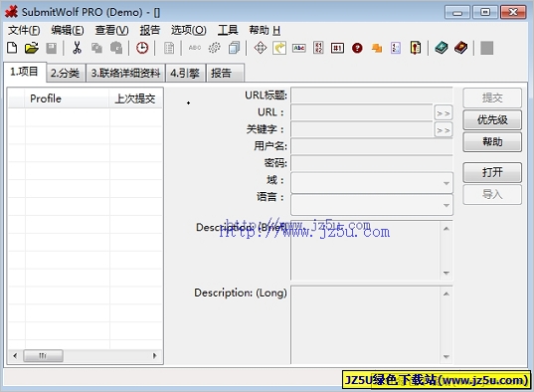Switch to the 报告 tab
Viewport: 534px width, 392px height.
[x=225, y=73]
